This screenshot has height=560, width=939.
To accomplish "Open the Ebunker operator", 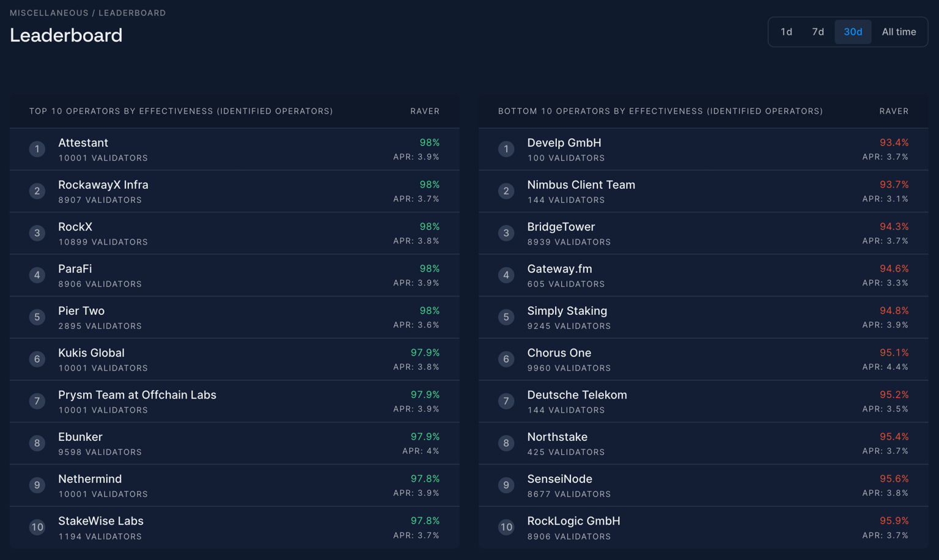I will [80, 437].
